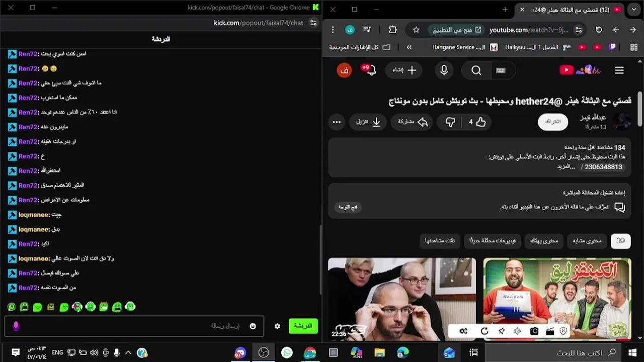The width and height of the screenshot is (644, 362).
Task: Expand the video description with المزيد
Action: pyautogui.click(x=566, y=166)
